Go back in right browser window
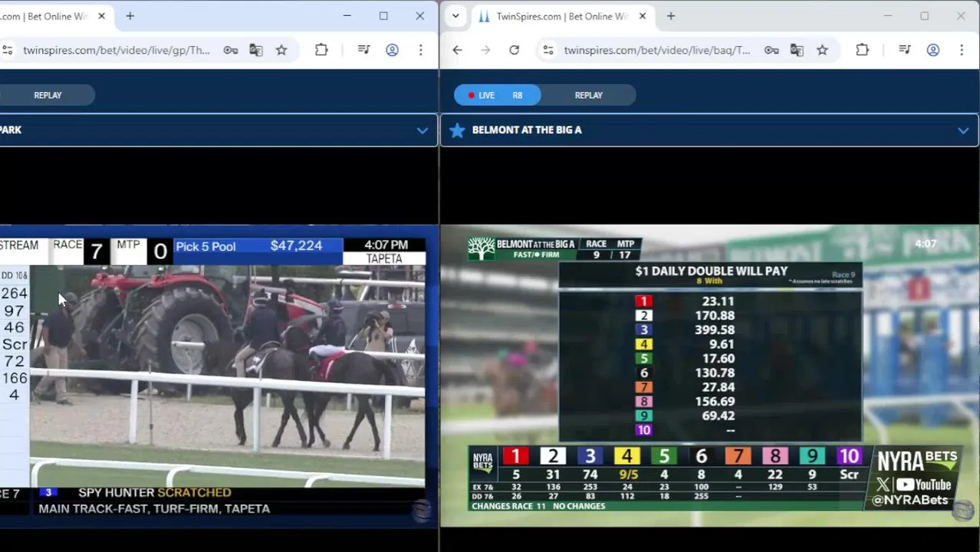This screenshot has height=552, width=980. tap(457, 50)
